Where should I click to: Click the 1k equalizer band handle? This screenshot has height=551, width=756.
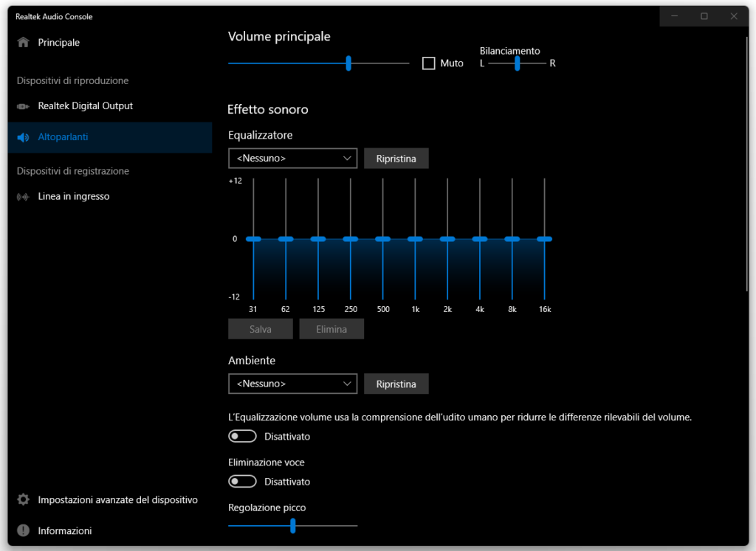[415, 239]
